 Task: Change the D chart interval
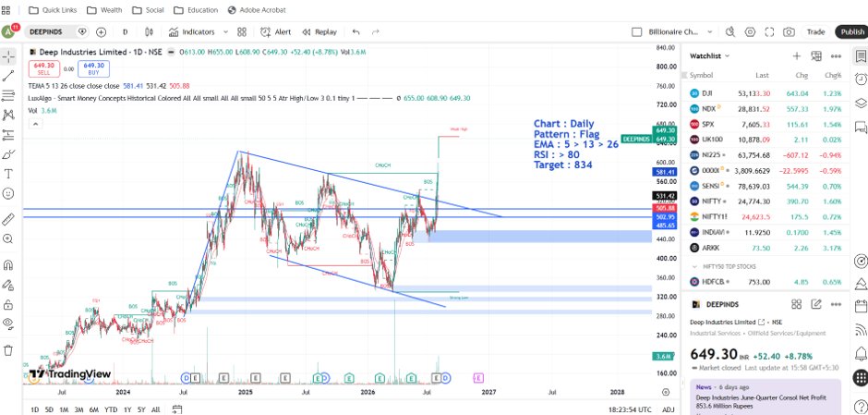point(125,31)
